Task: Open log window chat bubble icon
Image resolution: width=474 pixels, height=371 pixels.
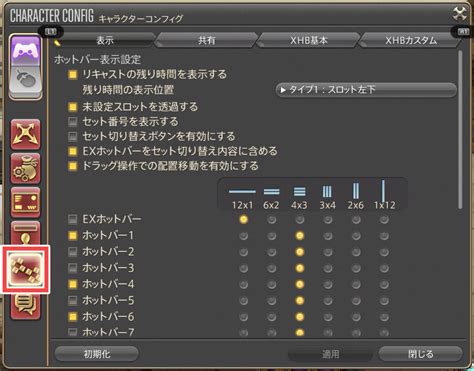Action: pyautogui.click(x=26, y=307)
